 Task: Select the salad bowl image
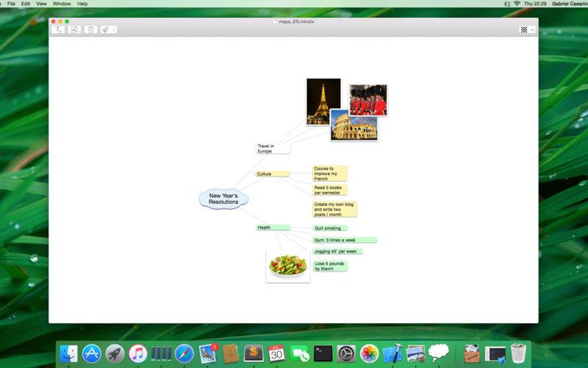(x=287, y=265)
